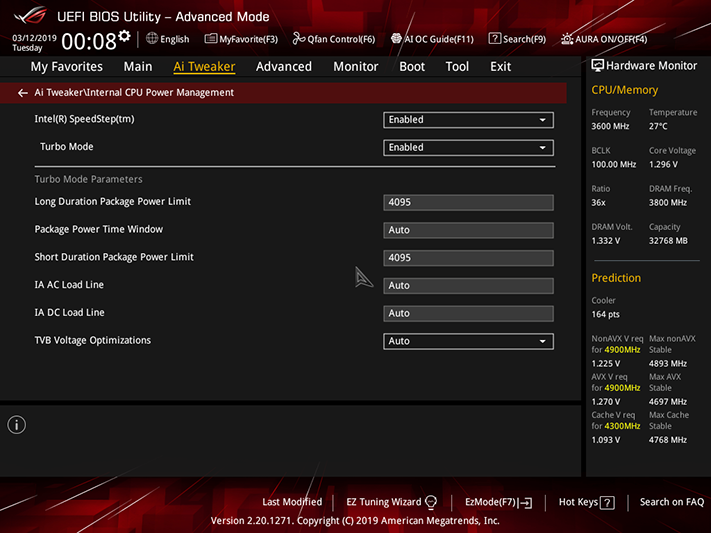This screenshot has width=711, height=533.
Task: Click Search on FAQ link
Action: pos(672,502)
